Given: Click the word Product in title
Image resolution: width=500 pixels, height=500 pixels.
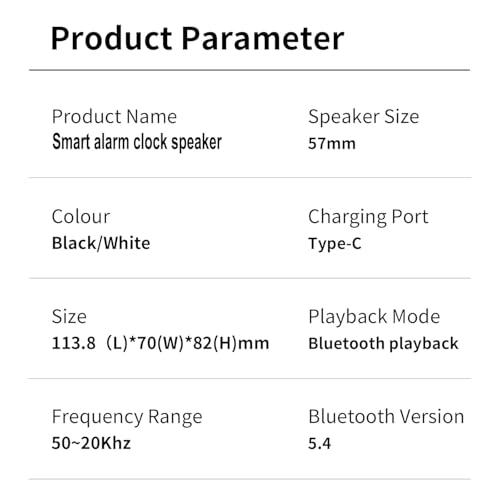Looking at the screenshot, I should coord(111,38).
